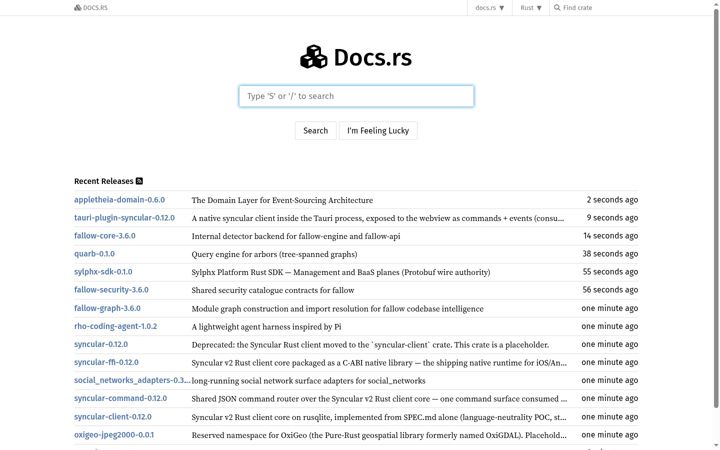Image resolution: width=720 pixels, height=450 pixels.
Task: Open syncular-client-0.12.0 release
Action: coord(113,417)
